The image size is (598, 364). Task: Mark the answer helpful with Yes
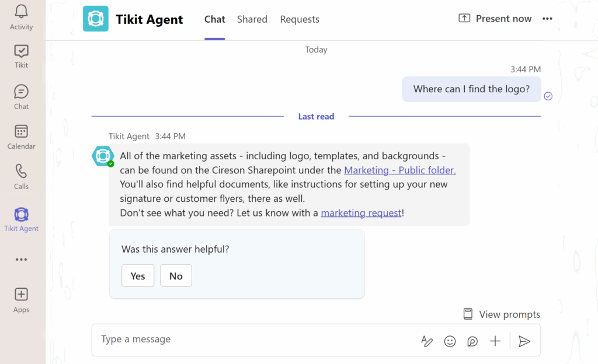tap(137, 275)
